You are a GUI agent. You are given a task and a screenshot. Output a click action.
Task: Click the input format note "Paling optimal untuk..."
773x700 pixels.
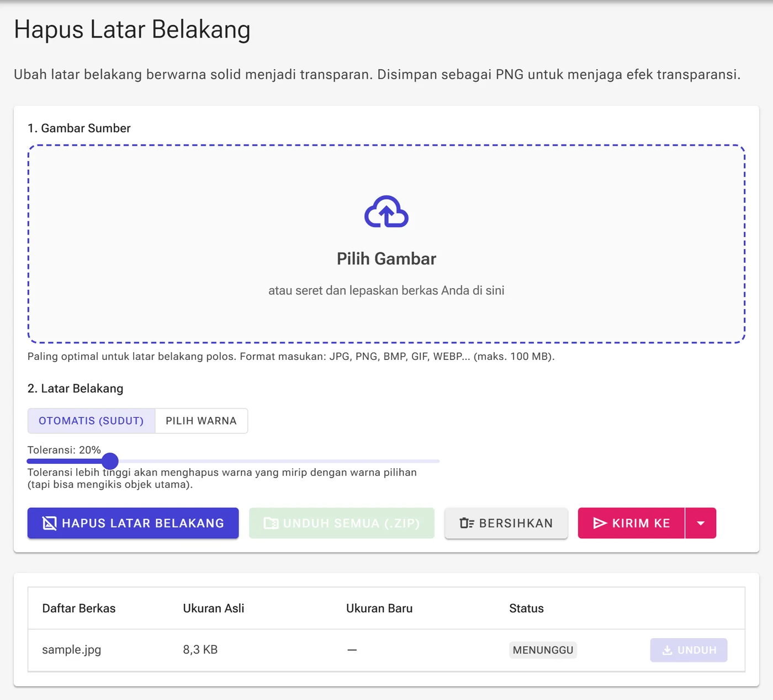pyautogui.click(x=291, y=357)
